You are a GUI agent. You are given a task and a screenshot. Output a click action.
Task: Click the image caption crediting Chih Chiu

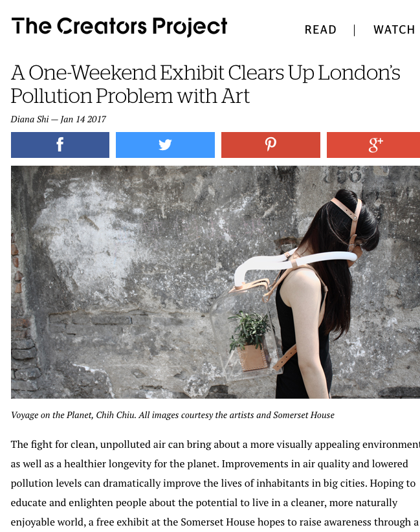click(x=173, y=415)
